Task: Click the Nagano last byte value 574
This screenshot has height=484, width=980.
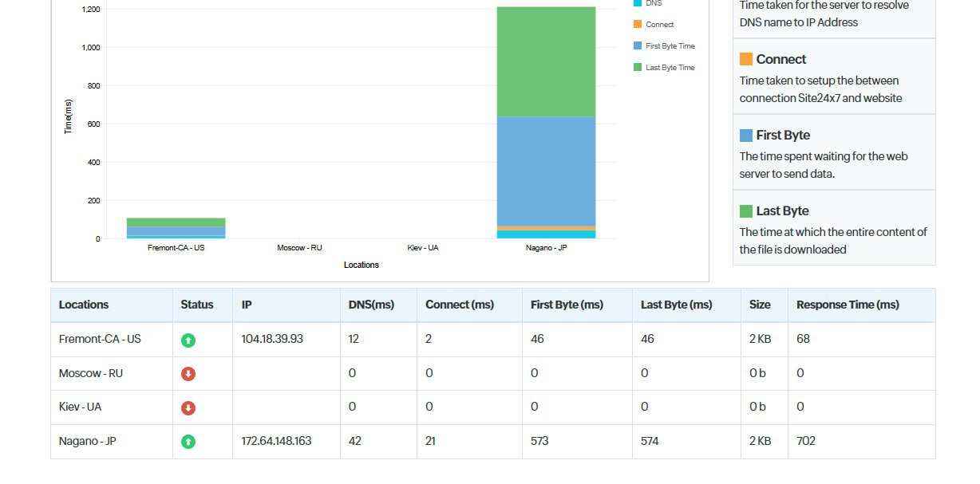Action: tap(650, 441)
